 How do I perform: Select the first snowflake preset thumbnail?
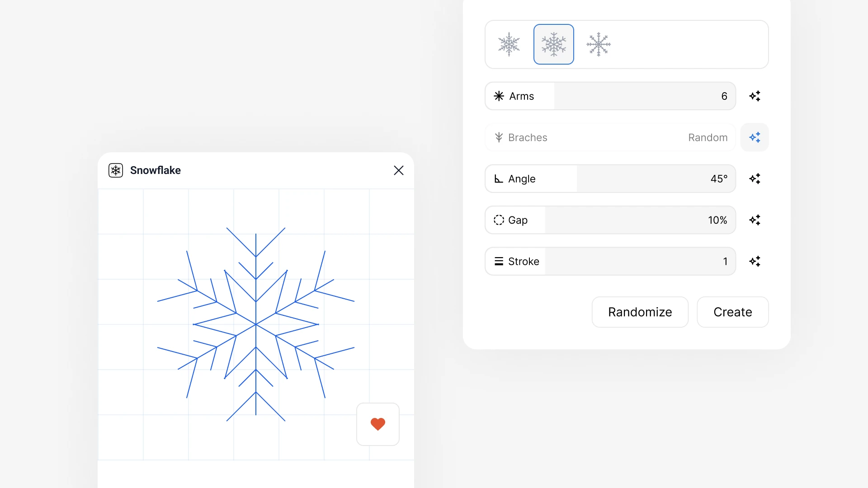(x=509, y=44)
